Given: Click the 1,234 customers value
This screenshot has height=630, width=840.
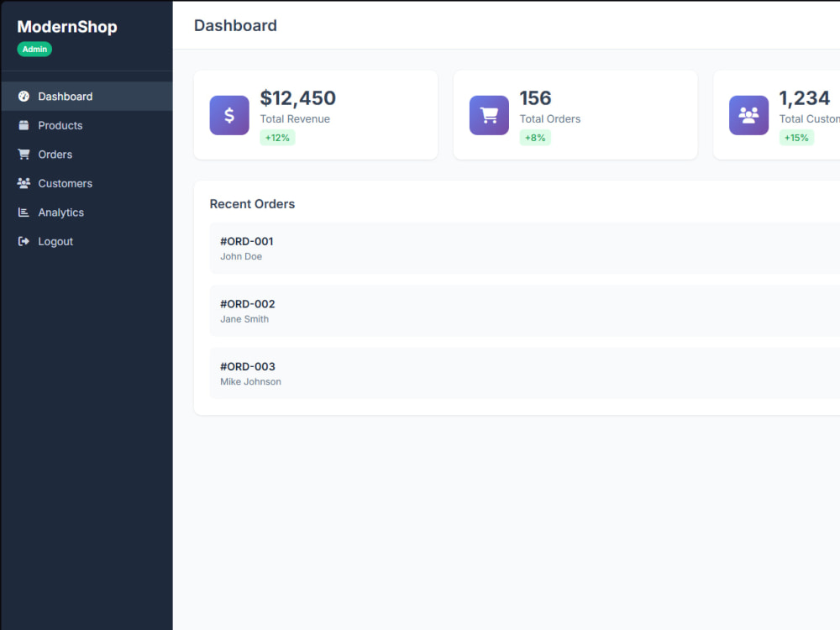Looking at the screenshot, I should tap(804, 98).
